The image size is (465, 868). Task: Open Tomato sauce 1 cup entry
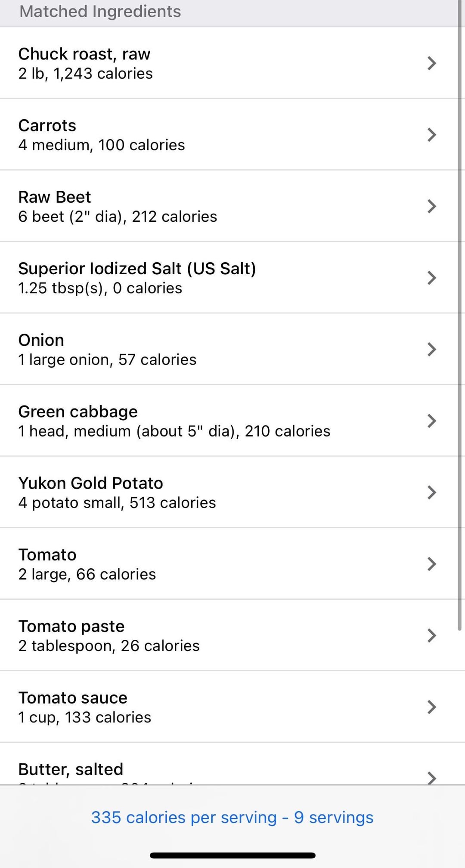coord(85,717)
